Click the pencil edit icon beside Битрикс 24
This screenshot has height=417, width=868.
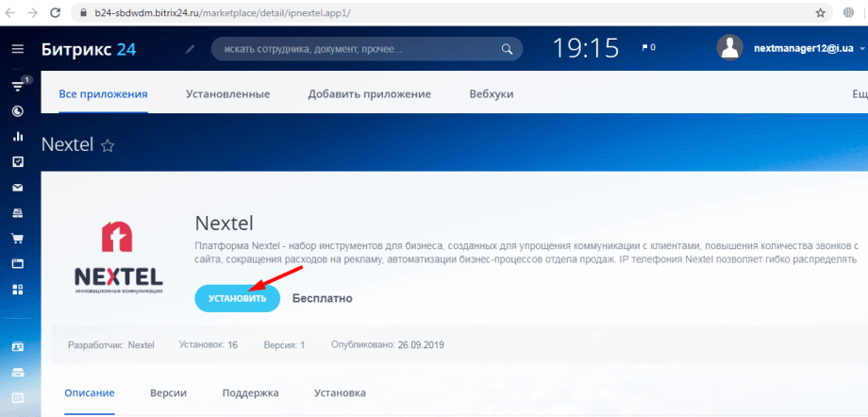point(191,49)
